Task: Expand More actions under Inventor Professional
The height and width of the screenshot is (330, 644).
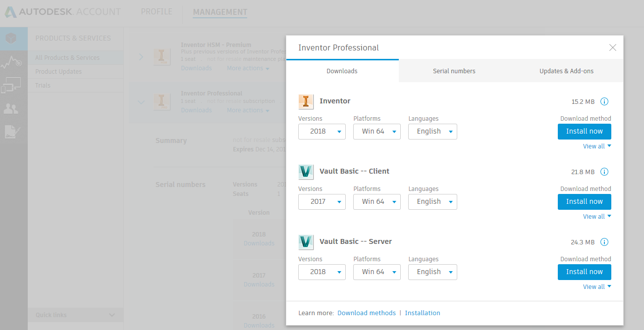Action: [247, 110]
